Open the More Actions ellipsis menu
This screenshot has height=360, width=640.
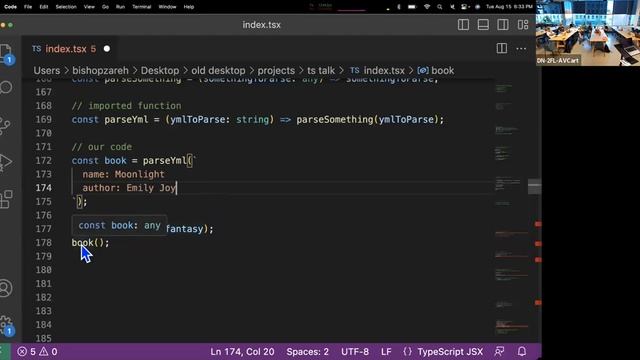click(x=521, y=49)
